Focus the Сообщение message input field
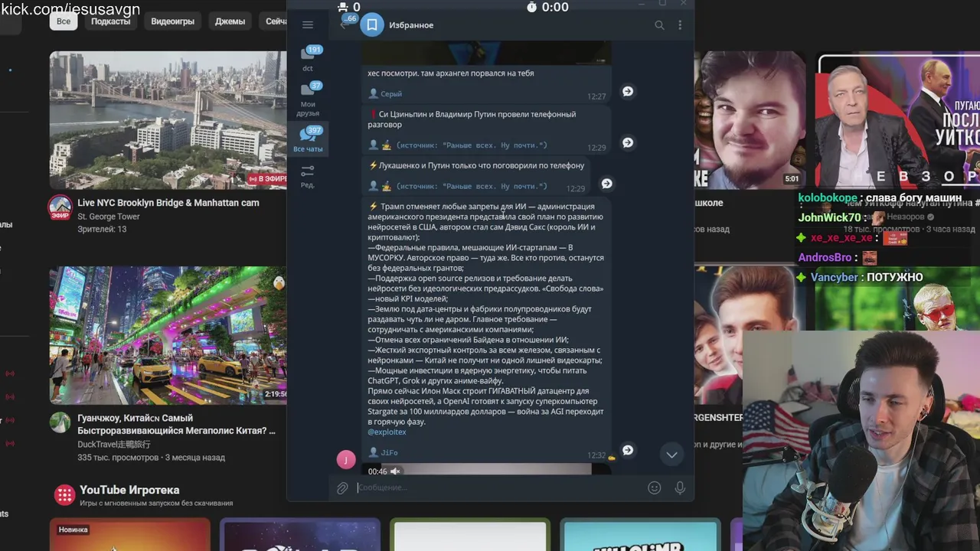Image resolution: width=980 pixels, height=551 pixels. 498,487
